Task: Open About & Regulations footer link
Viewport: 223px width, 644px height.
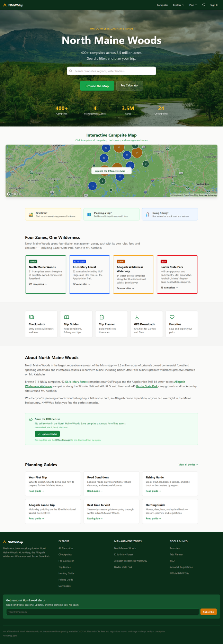Action: tap(181, 567)
